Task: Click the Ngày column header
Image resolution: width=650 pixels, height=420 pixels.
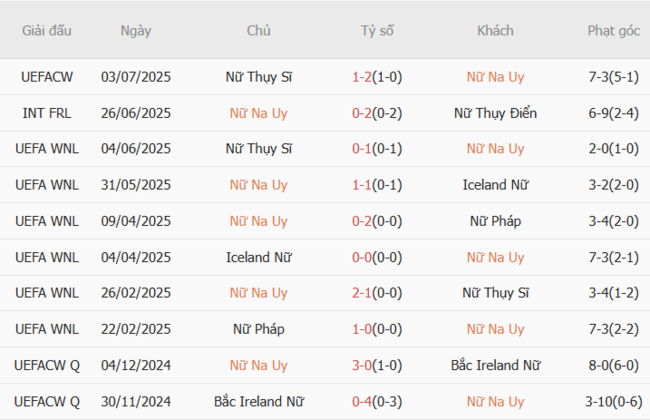Action: pyautogui.click(x=136, y=30)
